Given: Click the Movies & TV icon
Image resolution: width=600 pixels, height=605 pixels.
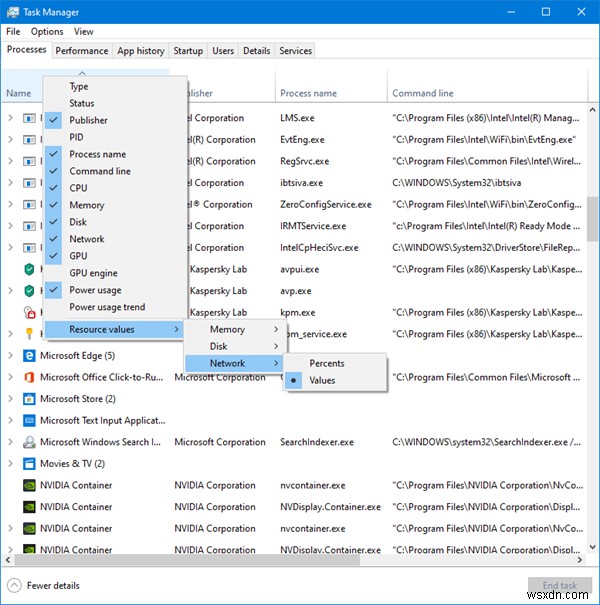Looking at the screenshot, I should coord(29,463).
